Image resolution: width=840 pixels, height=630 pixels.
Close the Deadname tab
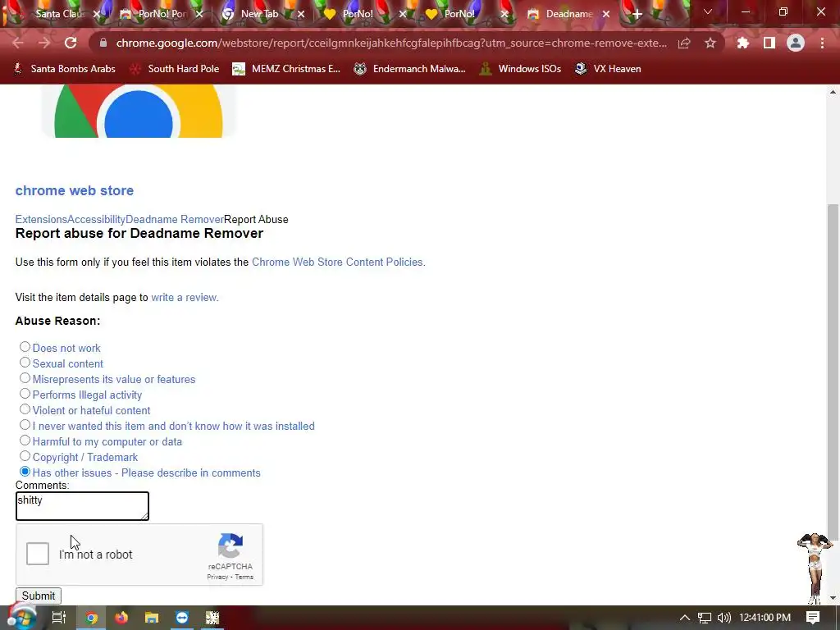coord(606,15)
